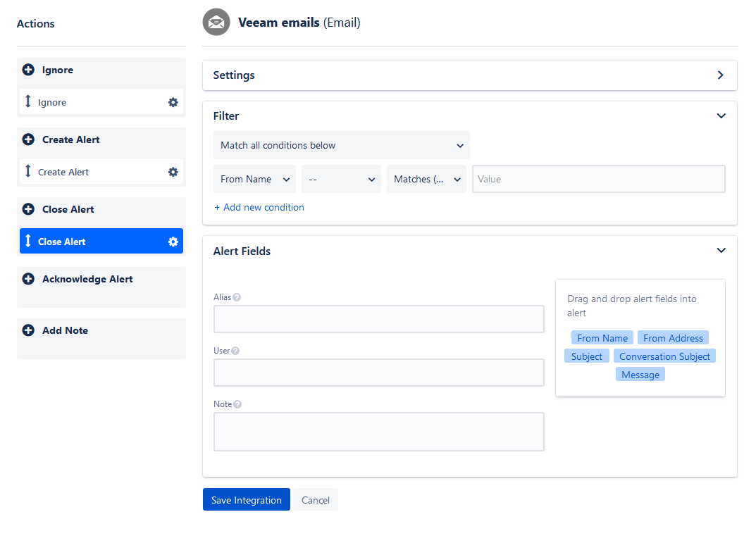Add an Add Note action via plus icon

(28, 330)
